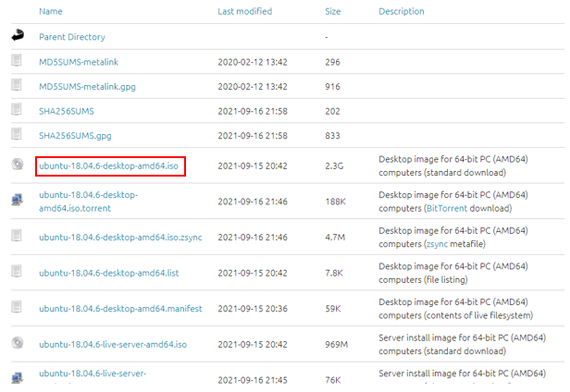Click the 59K size value
570x392 pixels.
point(332,309)
